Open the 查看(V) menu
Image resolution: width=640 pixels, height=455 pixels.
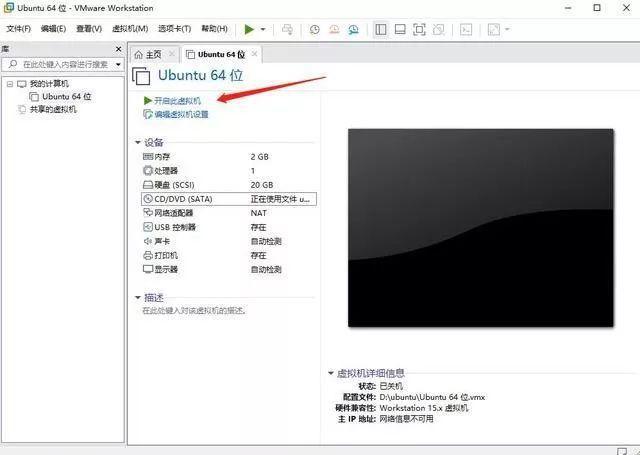(89, 29)
